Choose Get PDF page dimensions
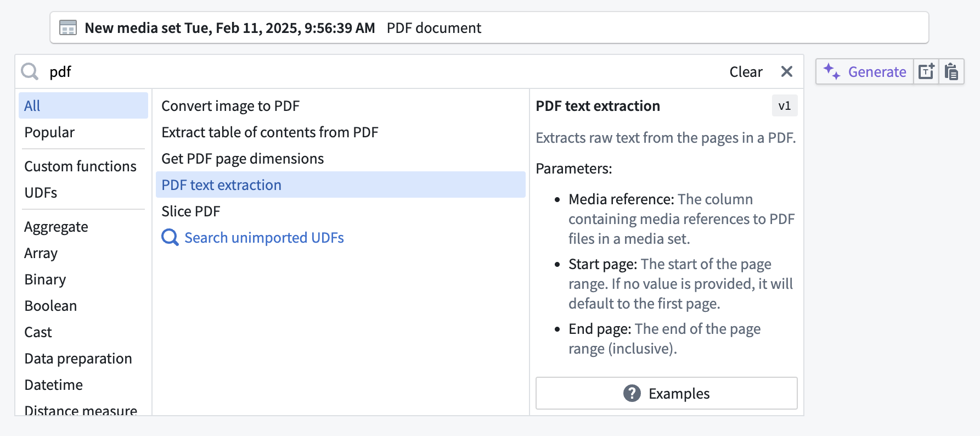980x436 pixels. (x=243, y=159)
